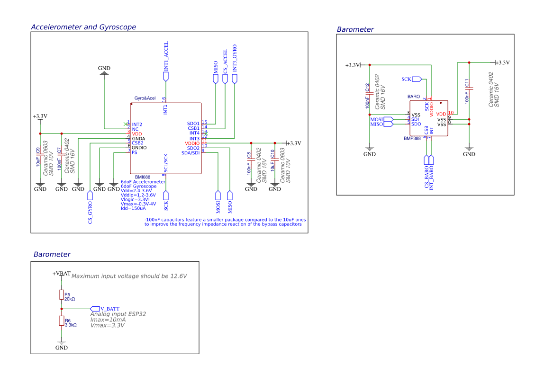Select the C11 capacitor symbol
This screenshot has height=392, width=554.
(x=469, y=89)
